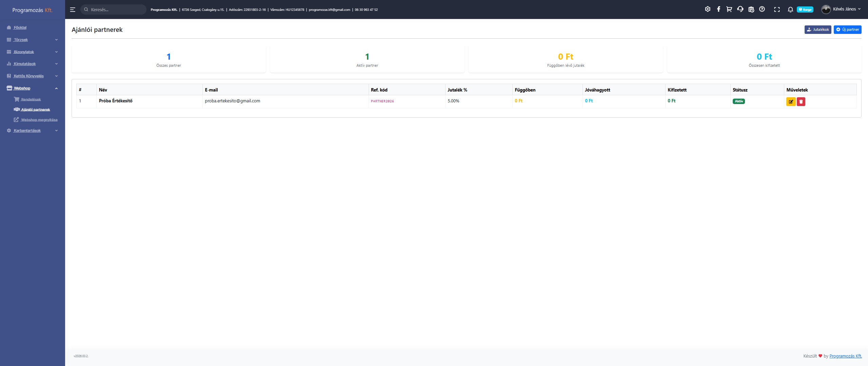Viewport: 868px width, 366px height.
Task: Expand the Törzsek chevron
Action: pyautogui.click(x=56, y=40)
